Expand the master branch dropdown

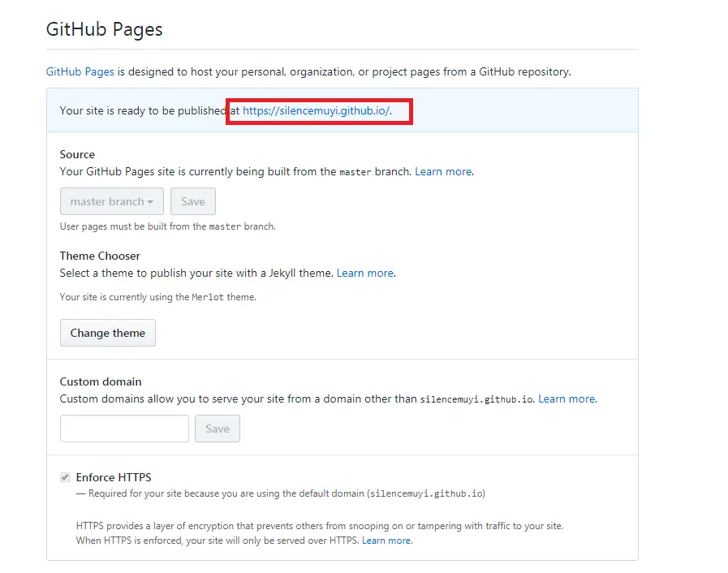[x=112, y=201]
